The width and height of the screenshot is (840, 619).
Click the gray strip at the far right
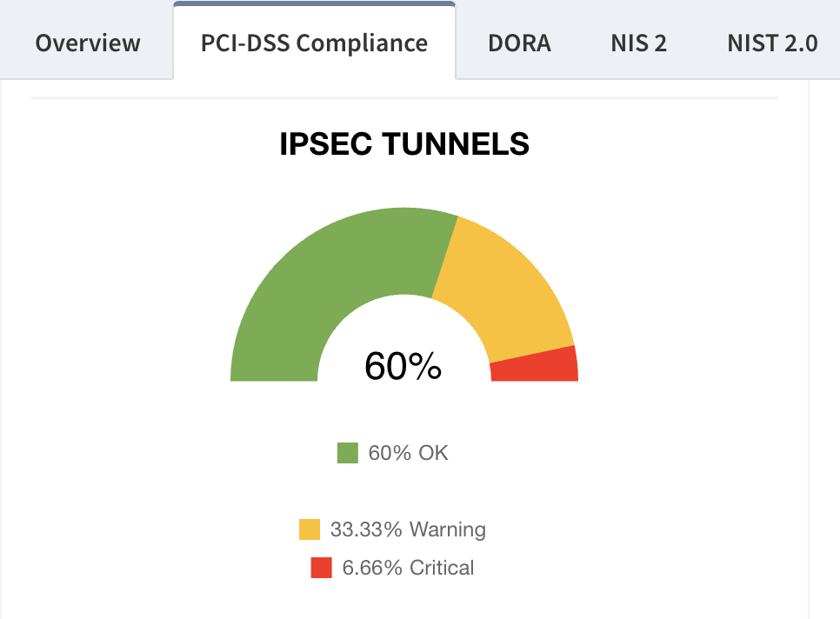click(825, 348)
